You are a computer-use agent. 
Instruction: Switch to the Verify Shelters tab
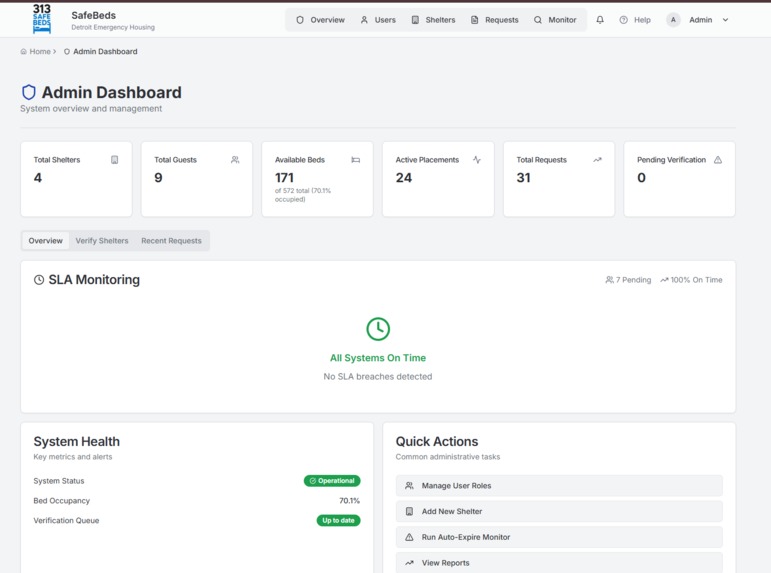[x=102, y=241]
